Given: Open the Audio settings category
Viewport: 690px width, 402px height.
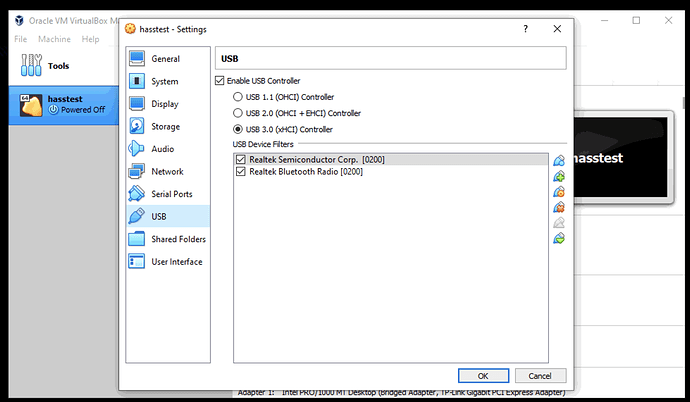Looking at the screenshot, I should (x=168, y=149).
